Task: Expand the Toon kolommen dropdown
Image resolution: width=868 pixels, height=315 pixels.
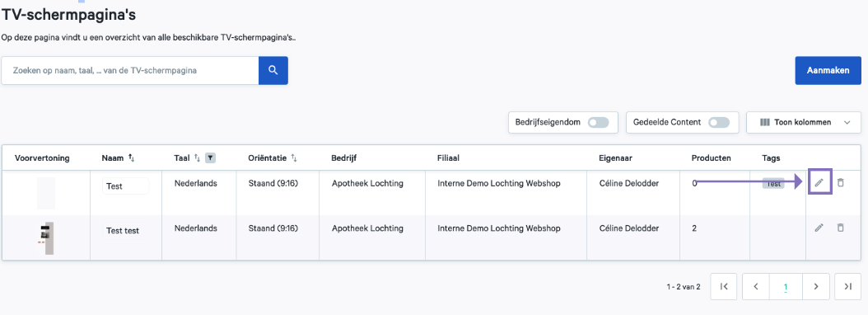Action: coord(804,123)
